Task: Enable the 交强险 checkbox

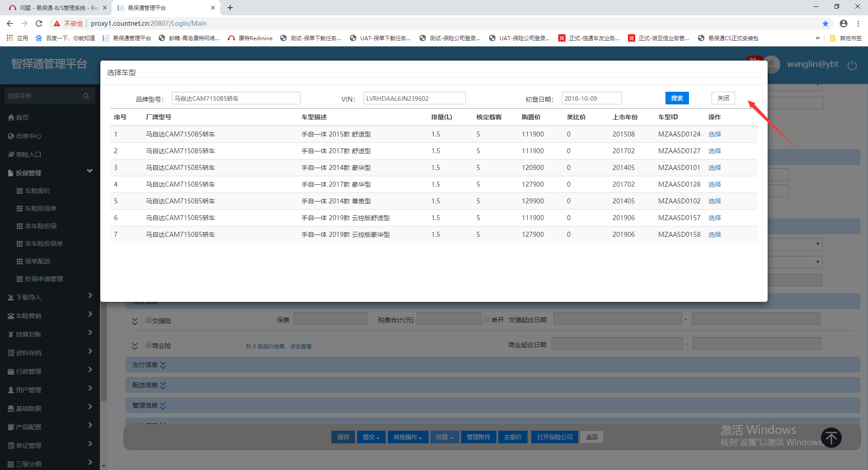Action: click(149, 320)
